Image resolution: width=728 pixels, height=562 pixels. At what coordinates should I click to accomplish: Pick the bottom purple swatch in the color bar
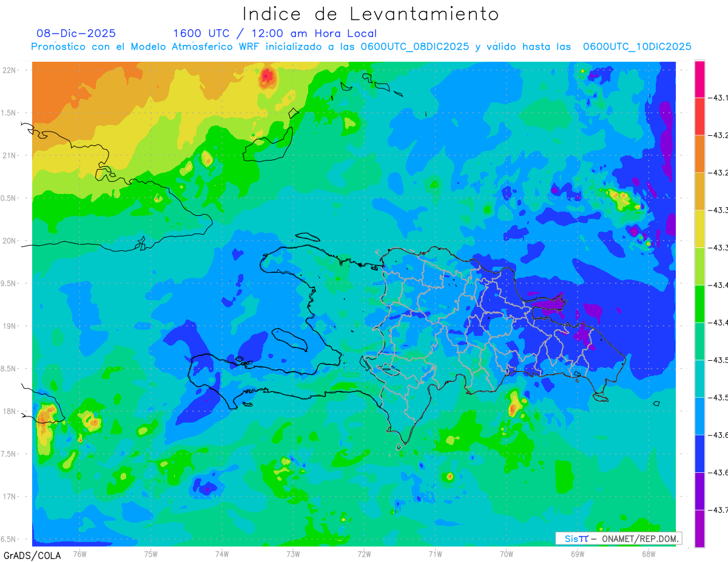699,529
